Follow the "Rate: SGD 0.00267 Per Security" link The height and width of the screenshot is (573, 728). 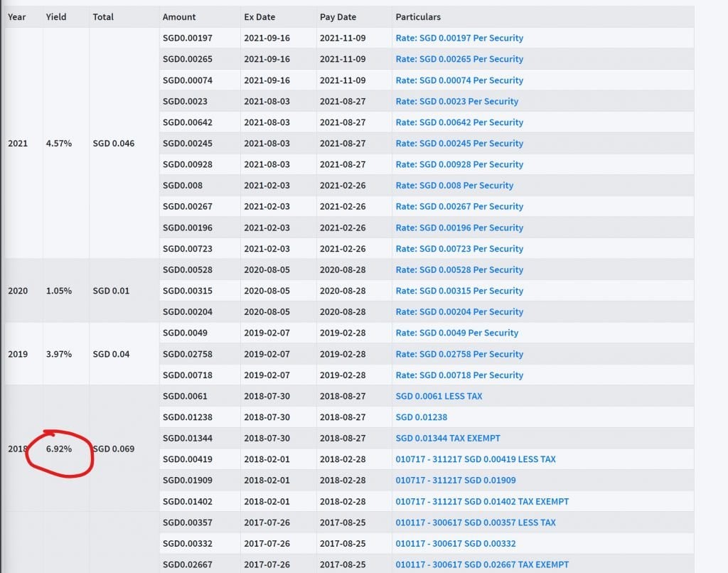pyautogui.click(x=459, y=206)
